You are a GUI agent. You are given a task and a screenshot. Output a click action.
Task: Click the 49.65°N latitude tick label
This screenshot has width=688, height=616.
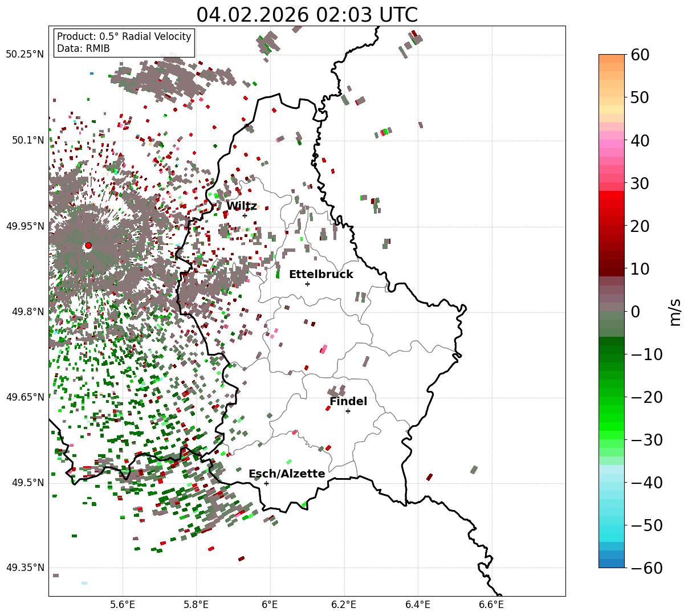[x=25, y=397]
